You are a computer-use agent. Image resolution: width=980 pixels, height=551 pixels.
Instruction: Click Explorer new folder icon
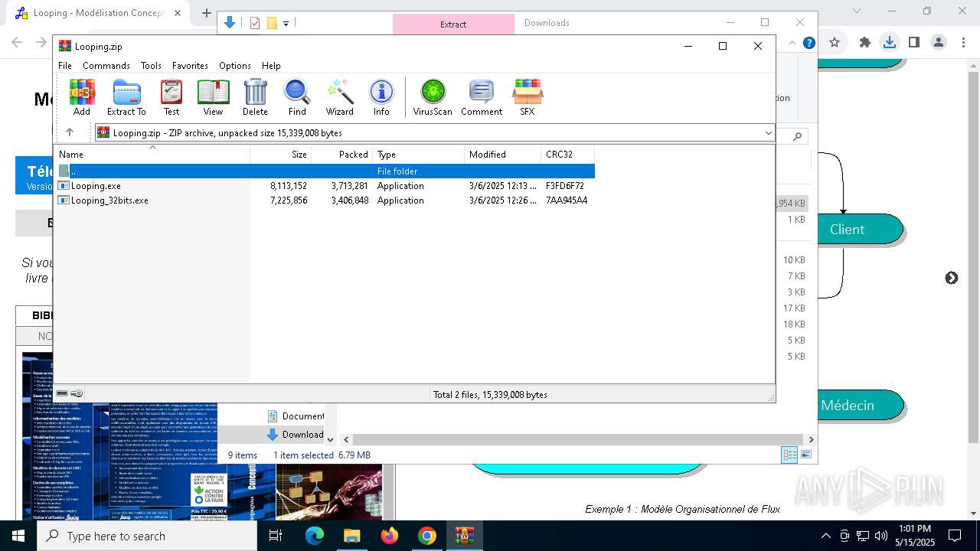272,23
